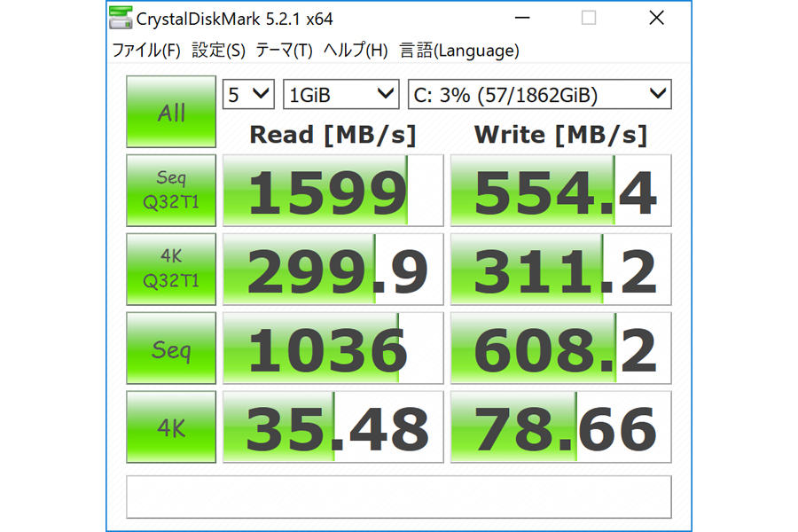Screen dimensions: 798x532
Task: Select the 4K write value 78.66
Action: pyautogui.click(x=561, y=427)
